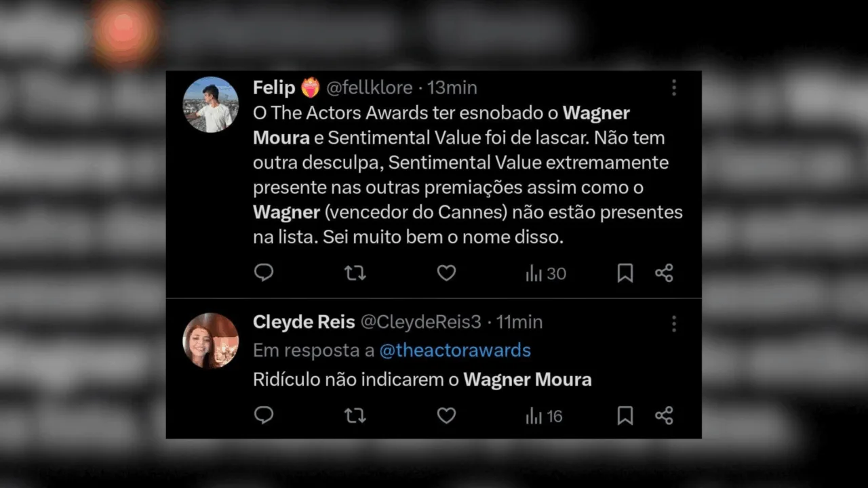The height and width of the screenshot is (488, 868).
Task: Reply to Cleyde Reis's tweet
Action: tap(264, 415)
